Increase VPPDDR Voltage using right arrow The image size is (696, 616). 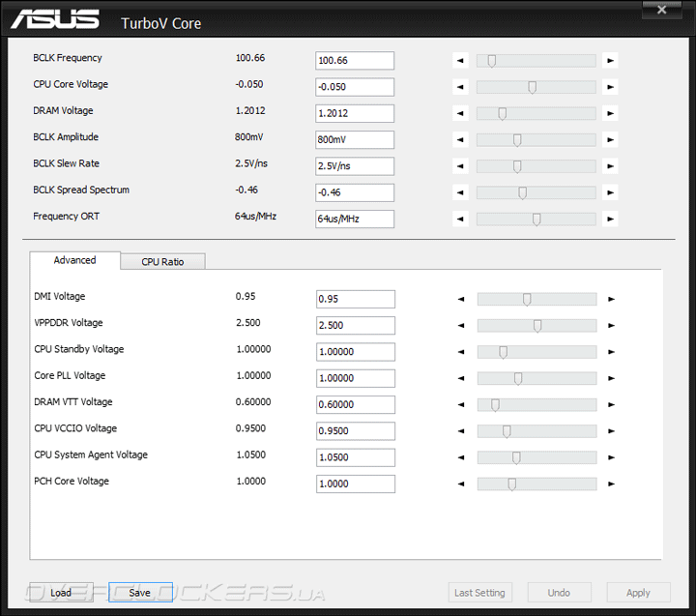tap(611, 326)
